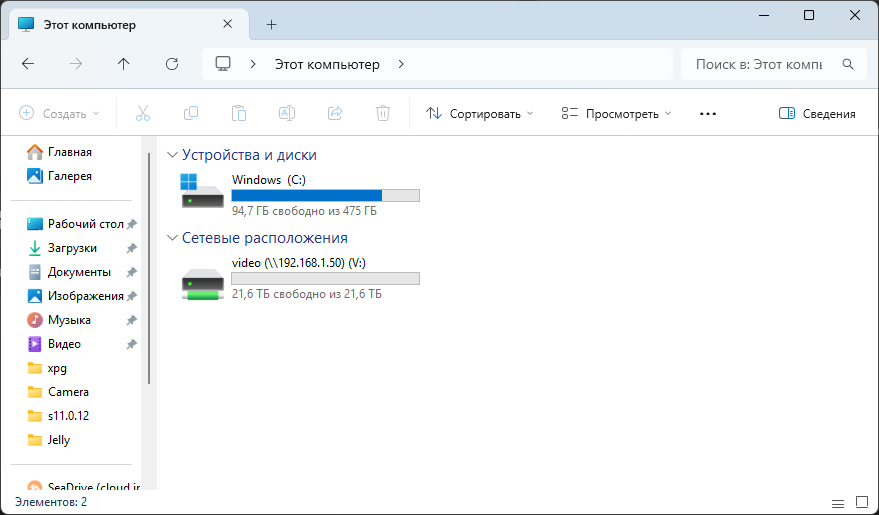Collapse the Сетевые расположения section
Image resolution: width=879 pixels, height=515 pixels.
(173, 238)
